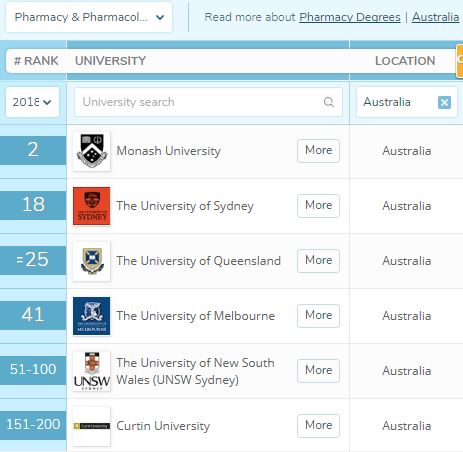Click the search magnifier icon
This screenshot has width=463, height=452.
click(x=329, y=102)
